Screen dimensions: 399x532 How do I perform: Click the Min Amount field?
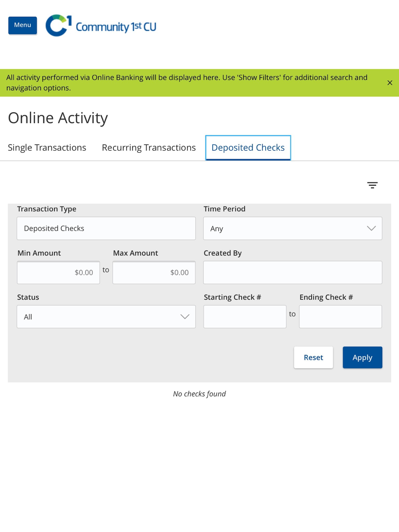(58, 272)
